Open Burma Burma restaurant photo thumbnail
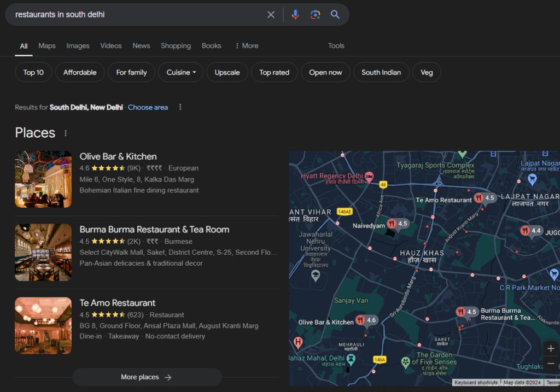This screenshot has height=392, width=560. (43, 253)
